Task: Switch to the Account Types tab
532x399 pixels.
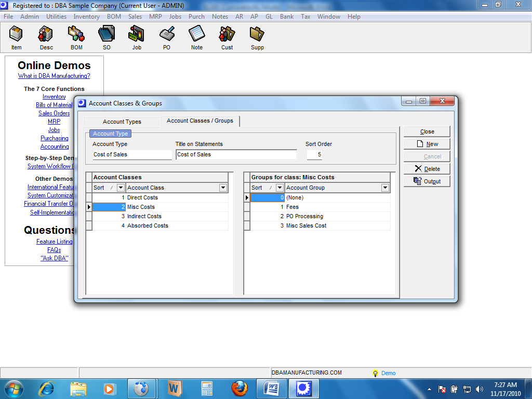Action: pos(122,122)
